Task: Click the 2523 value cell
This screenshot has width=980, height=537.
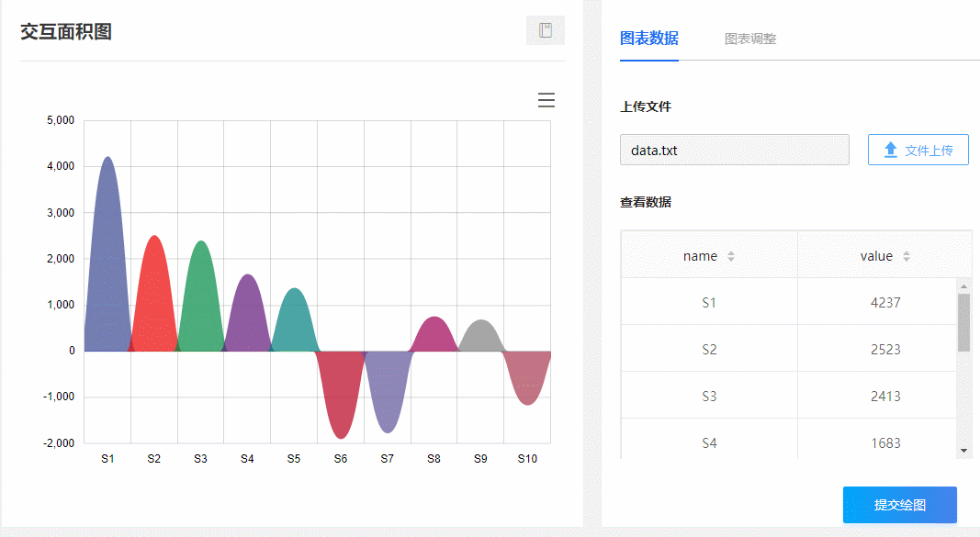Action: click(x=884, y=349)
